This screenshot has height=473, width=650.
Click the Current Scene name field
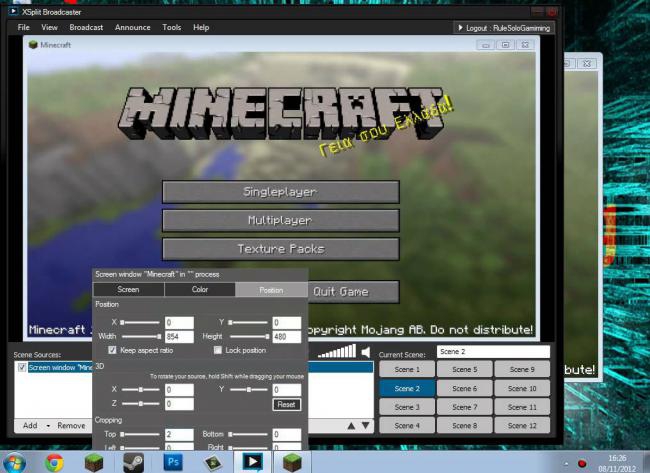493,352
